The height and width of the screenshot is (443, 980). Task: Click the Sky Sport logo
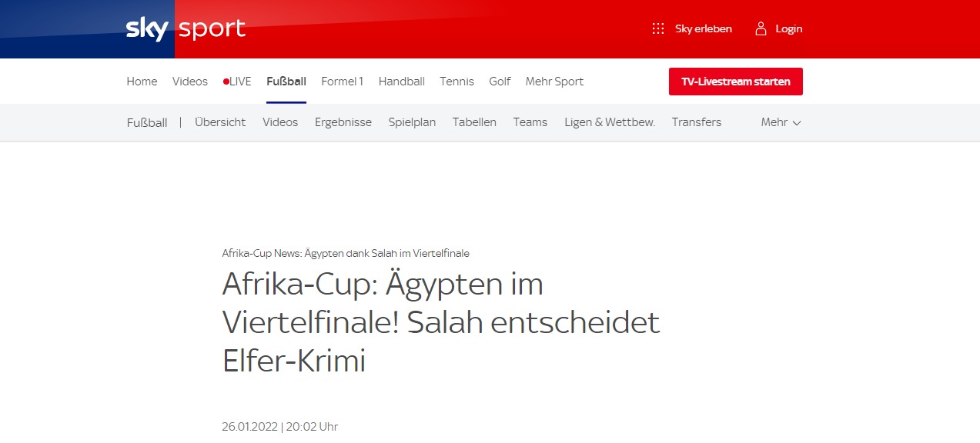186,29
